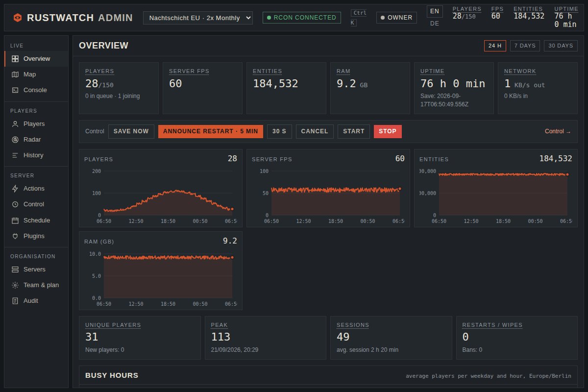Open the Players sidebar menu label
Image resolution: width=588 pixels, height=392 pixels.
[34, 124]
